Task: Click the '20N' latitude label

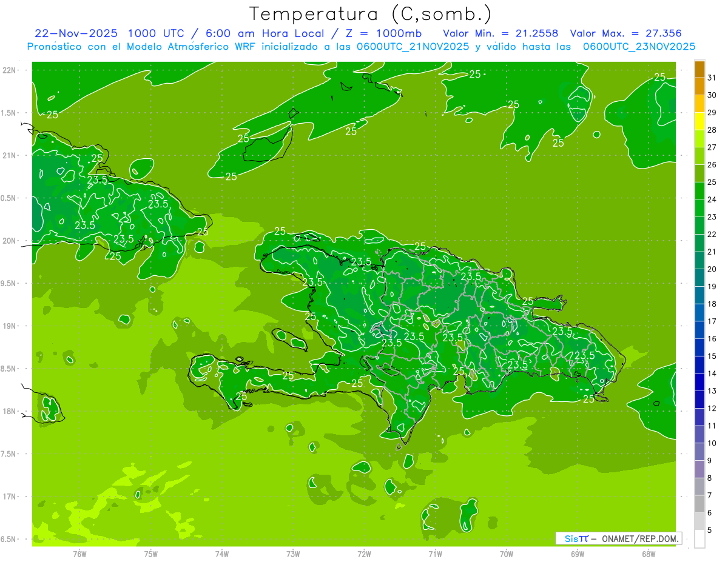Action: click(x=10, y=241)
